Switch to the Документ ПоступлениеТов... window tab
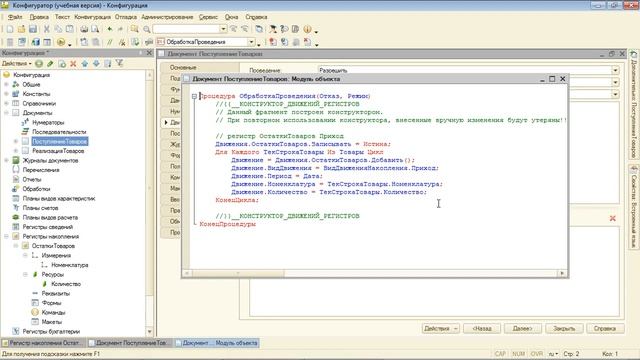640x360 pixels. (130, 343)
